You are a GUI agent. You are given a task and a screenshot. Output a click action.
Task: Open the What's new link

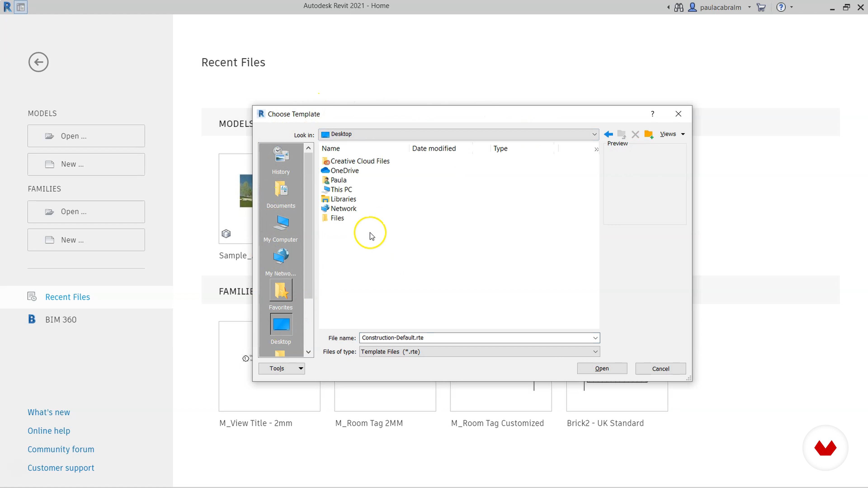49,412
